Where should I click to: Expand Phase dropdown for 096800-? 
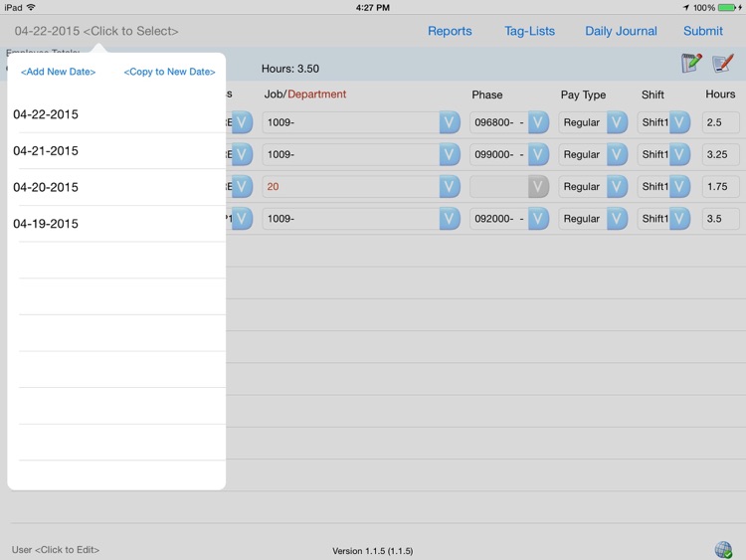[x=538, y=122]
